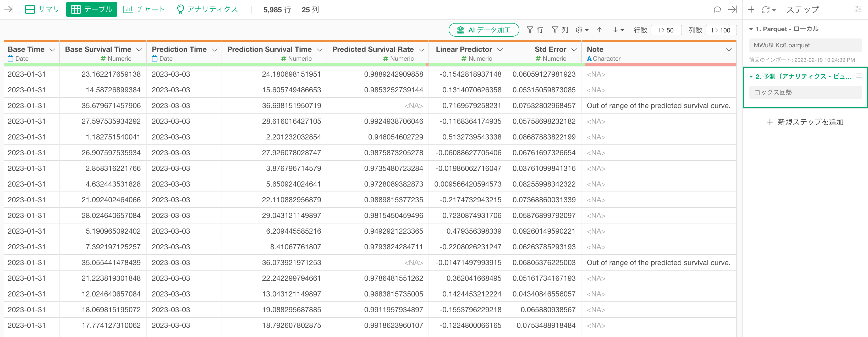Select cell 0.946054602729
This screenshot has height=337, width=868.
(x=377, y=137)
